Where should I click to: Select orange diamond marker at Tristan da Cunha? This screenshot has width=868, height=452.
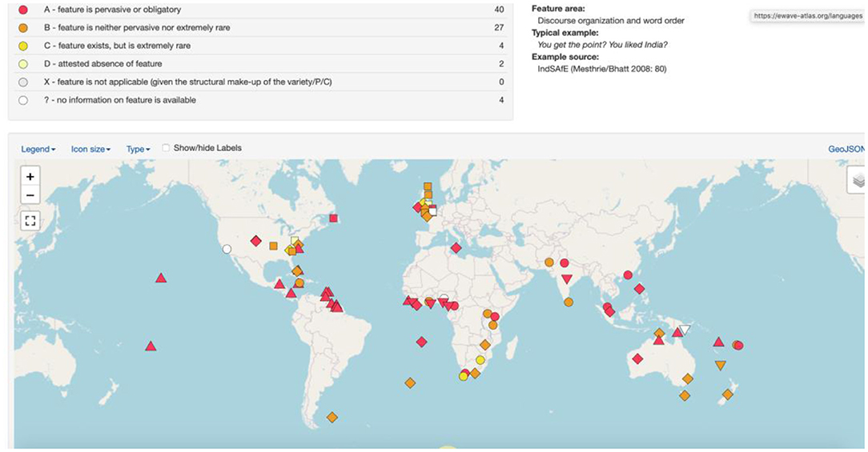[x=410, y=383]
